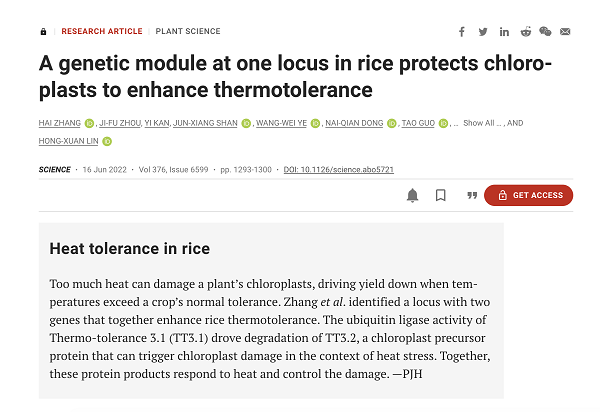The height and width of the screenshot is (412, 600).
Task: Share article on LinkedIn
Action: [504, 32]
